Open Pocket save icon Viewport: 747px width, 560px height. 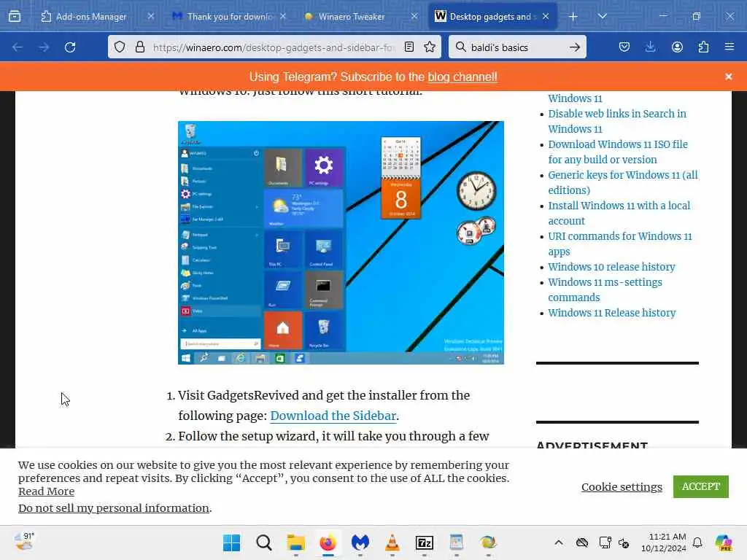point(624,47)
